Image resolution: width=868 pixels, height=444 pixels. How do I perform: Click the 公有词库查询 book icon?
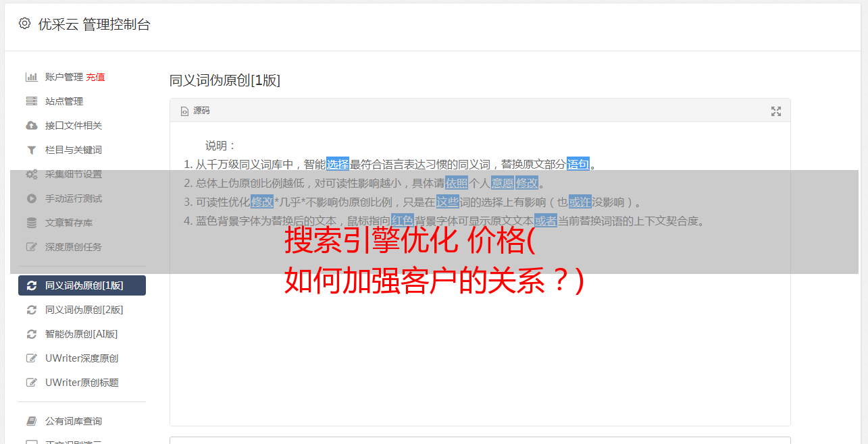(x=31, y=421)
